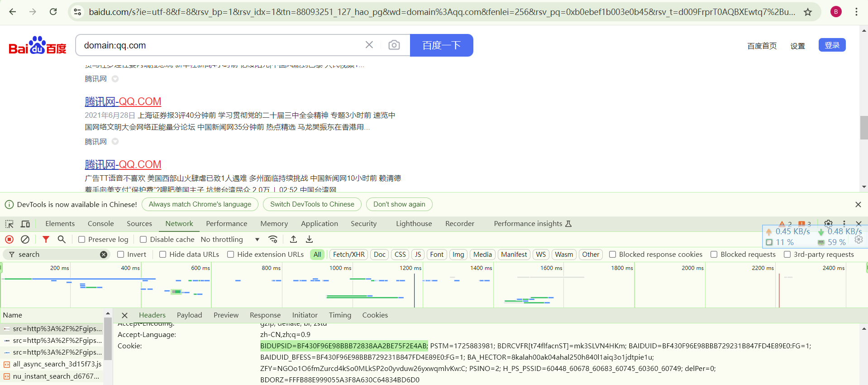
Task: Bookmark this page with the star icon
Action: [x=808, y=12]
